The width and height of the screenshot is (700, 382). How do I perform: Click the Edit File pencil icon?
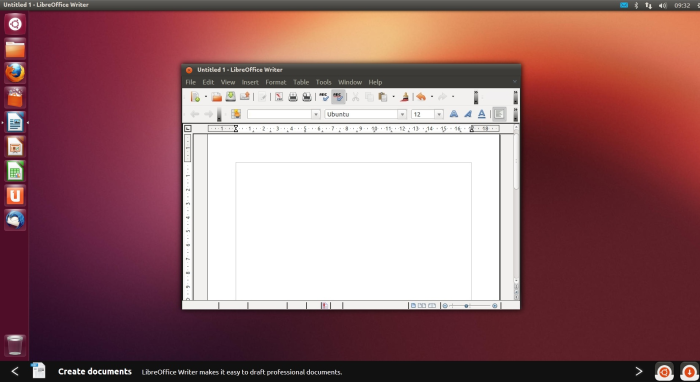coord(262,96)
